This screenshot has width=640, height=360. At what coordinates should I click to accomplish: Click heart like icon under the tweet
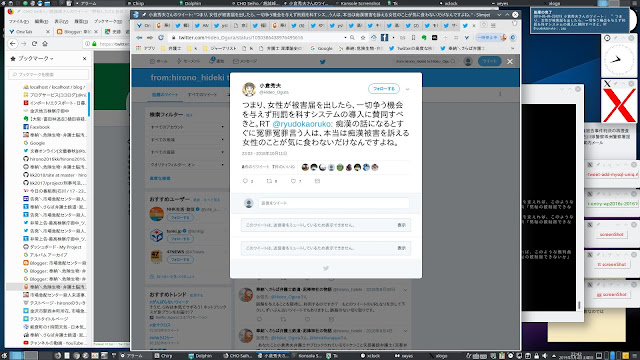click(x=293, y=181)
